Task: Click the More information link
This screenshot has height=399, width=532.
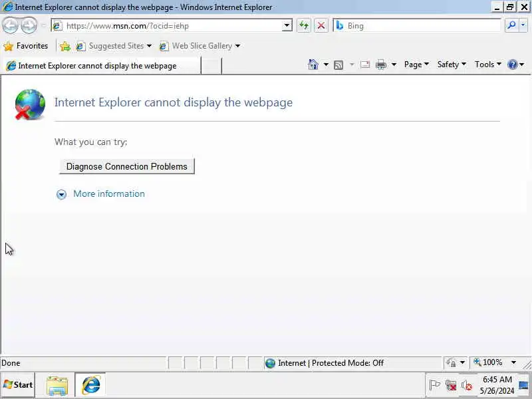Action: (x=109, y=194)
